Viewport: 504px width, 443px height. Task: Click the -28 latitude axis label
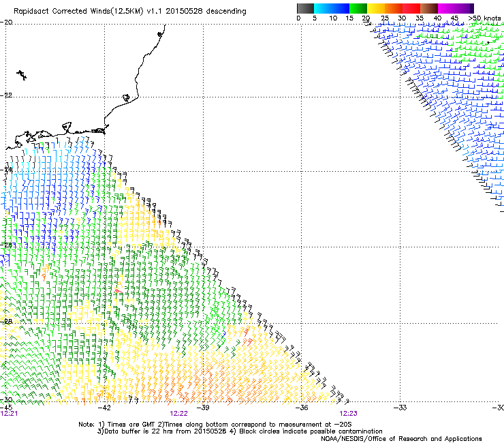(6, 321)
